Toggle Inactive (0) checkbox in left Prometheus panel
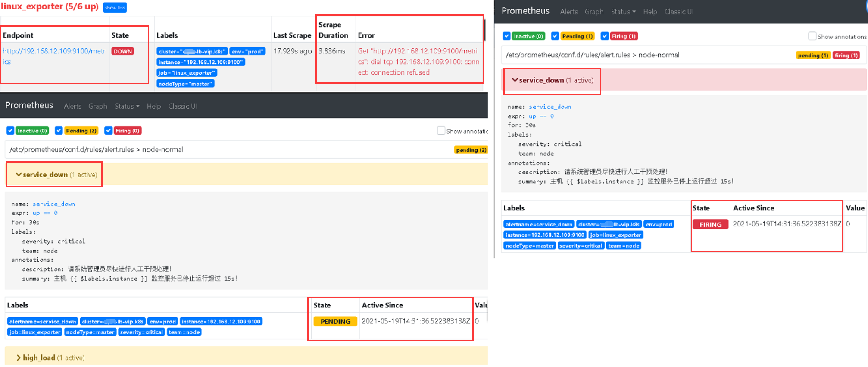This screenshot has height=367, width=868. [10, 131]
